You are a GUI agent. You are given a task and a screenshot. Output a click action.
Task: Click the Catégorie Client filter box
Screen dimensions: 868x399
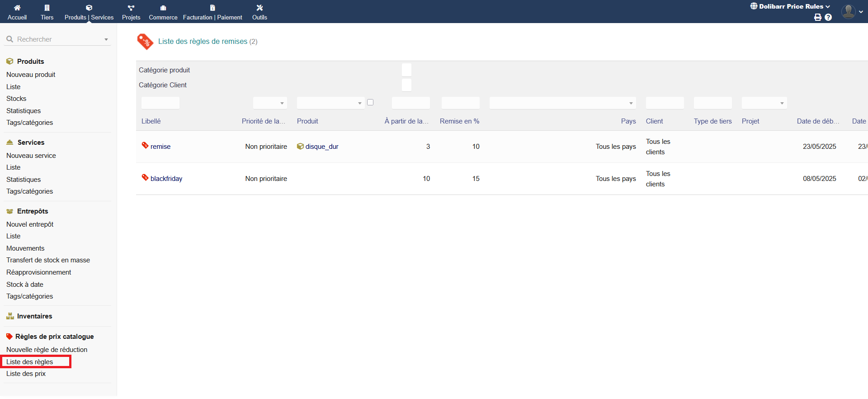406,85
